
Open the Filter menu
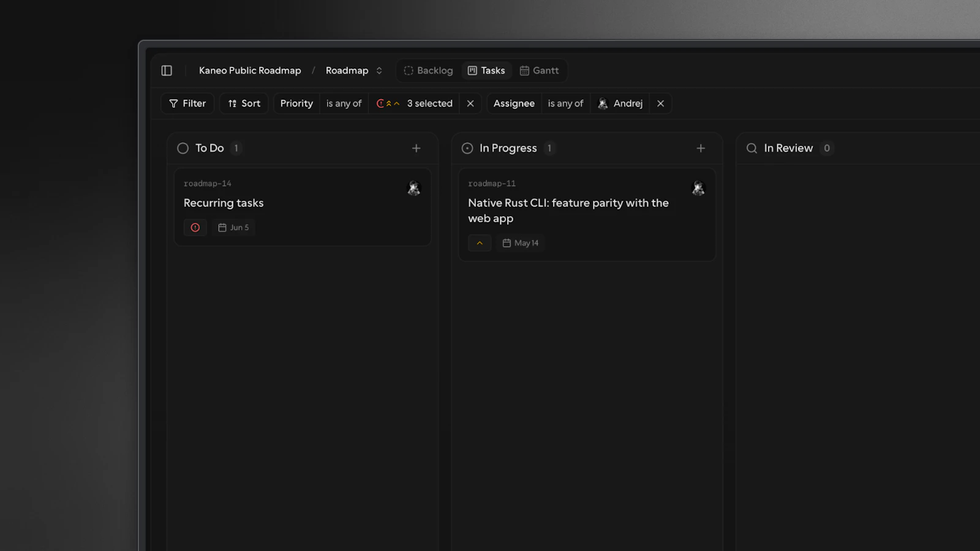point(187,103)
